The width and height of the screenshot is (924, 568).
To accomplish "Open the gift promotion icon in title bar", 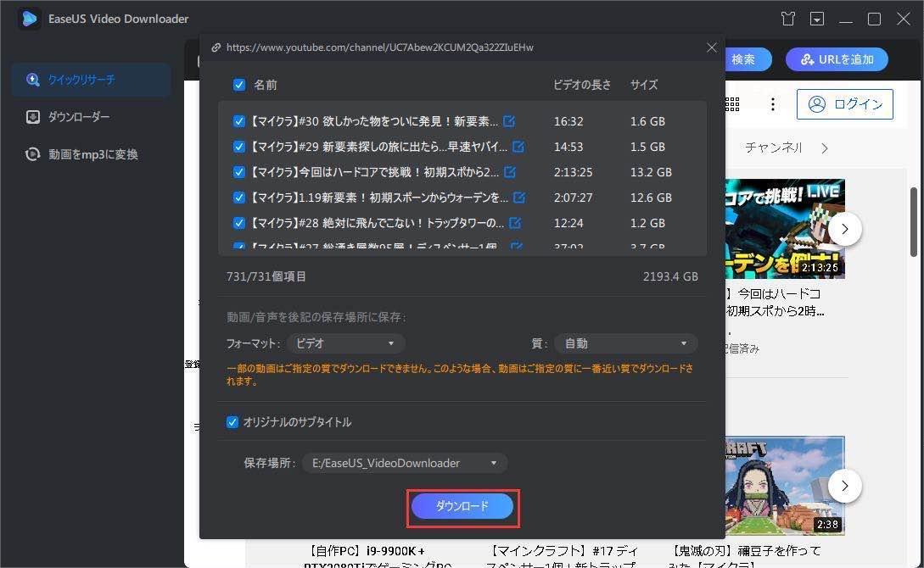I will (787, 18).
